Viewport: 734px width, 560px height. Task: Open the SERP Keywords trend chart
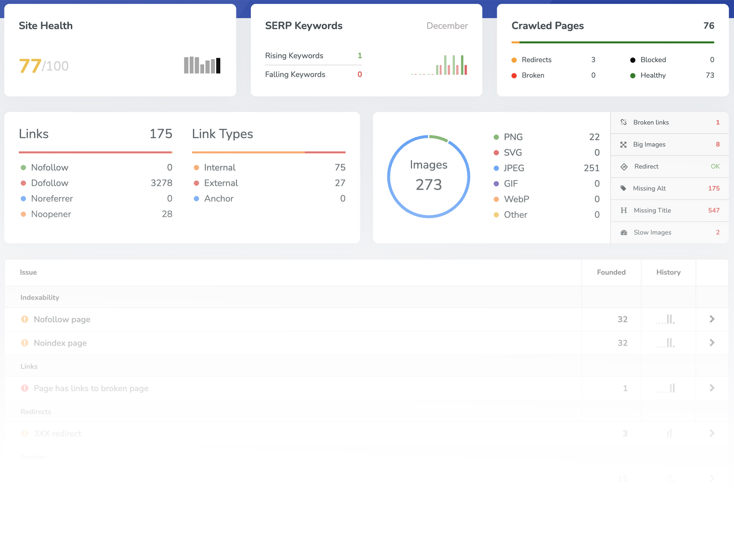(x=439, y=65)
